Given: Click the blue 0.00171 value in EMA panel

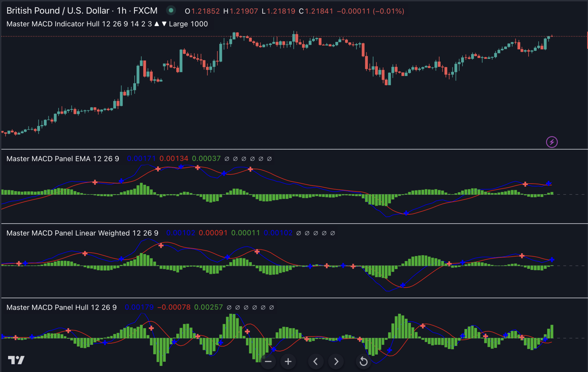Looking at the screenshot, I should point(142,159).
